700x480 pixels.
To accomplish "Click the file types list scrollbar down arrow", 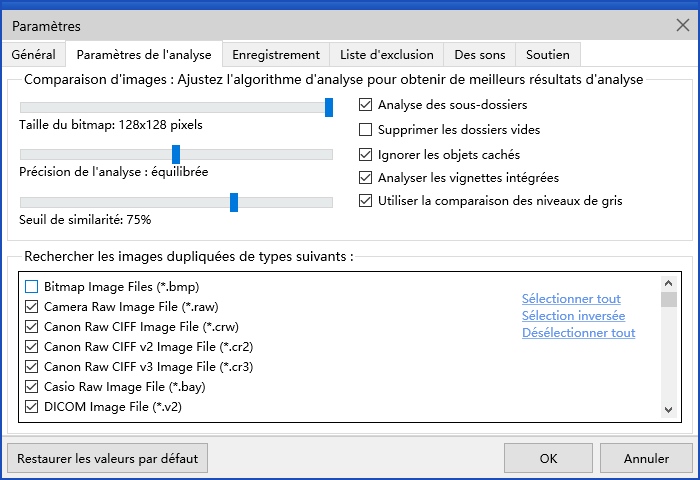I will [x=669, y=409].
